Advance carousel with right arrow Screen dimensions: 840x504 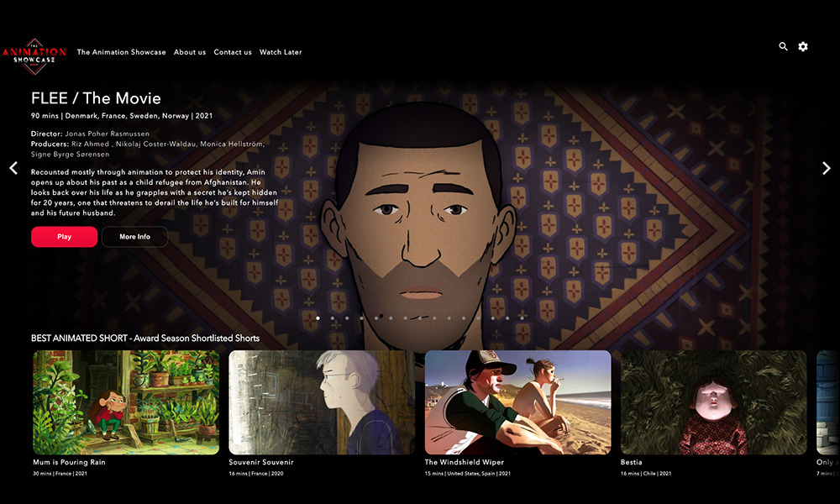pyautogui.click(x=826, y=168)
